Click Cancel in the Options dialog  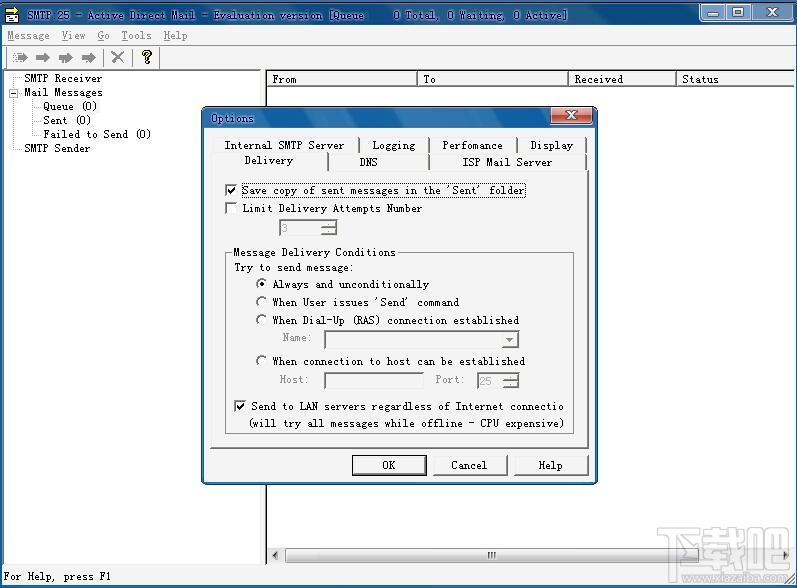click(x=469, y=465)
